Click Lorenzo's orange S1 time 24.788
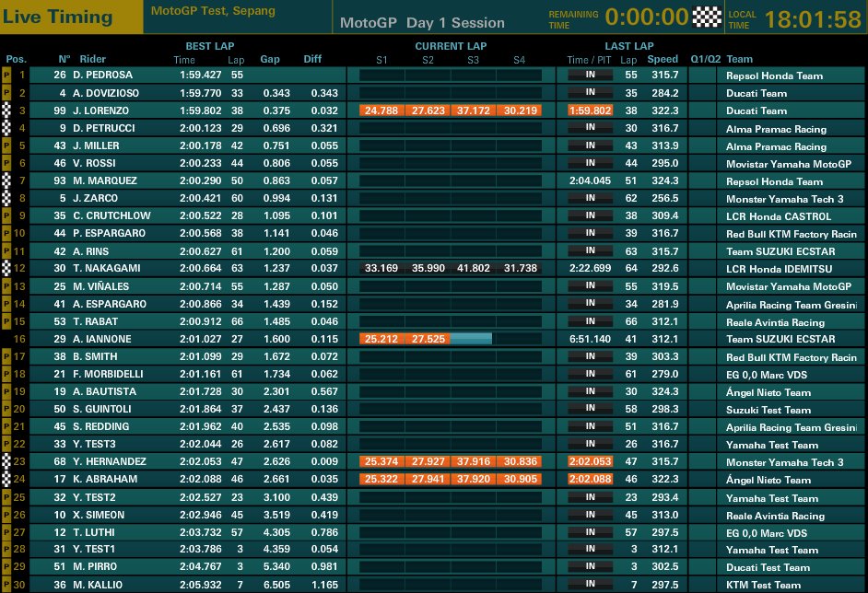Image resolution: width=868 pixels, height=593 pixels. pos(381,110)
